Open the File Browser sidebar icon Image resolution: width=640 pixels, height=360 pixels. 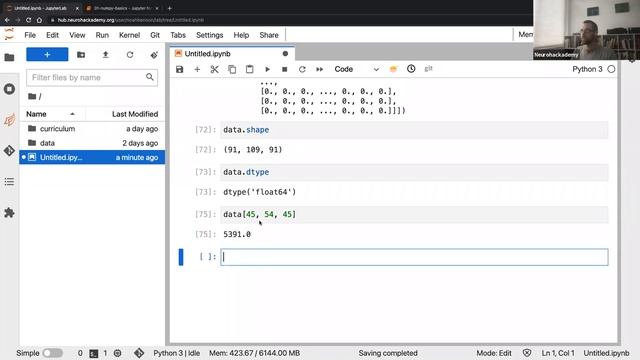coord(9,58)
